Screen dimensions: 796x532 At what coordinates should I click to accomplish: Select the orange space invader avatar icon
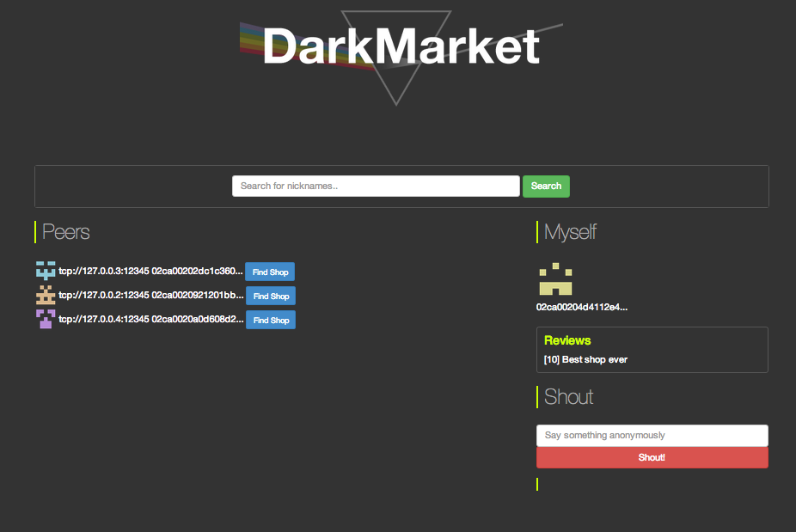click(44, 295)
